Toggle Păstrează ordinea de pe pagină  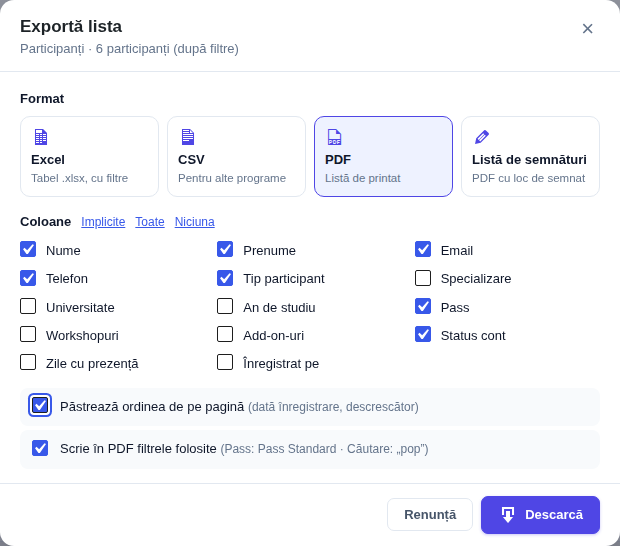click(x=40, y=405)
